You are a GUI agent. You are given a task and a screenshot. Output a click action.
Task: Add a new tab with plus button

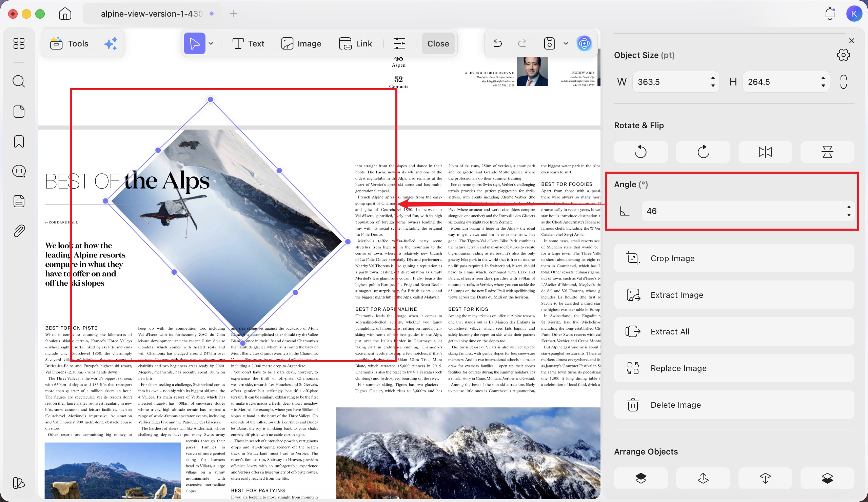click(x=233, y=14)
